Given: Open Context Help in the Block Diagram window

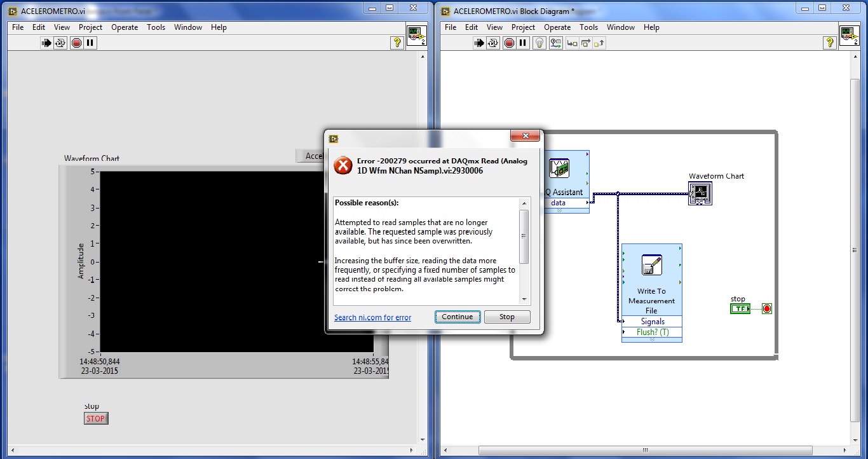Looking at the screenshot, I should (x=830, y=43).
